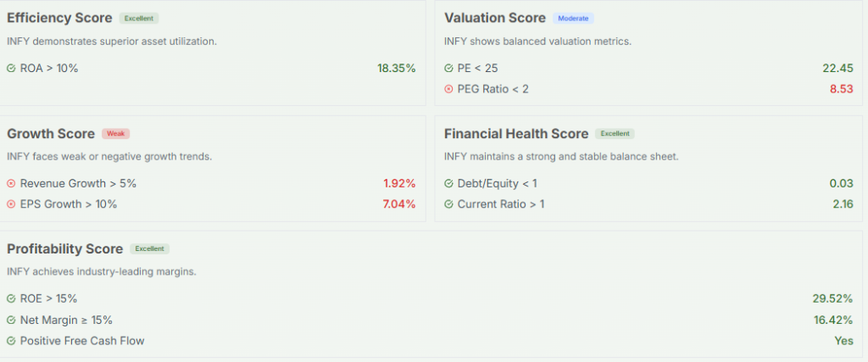Click the red cross icon beside Revenue Growth > 5%
The image size is (868, 362).
pyautogui.click(x=11, y=184)
